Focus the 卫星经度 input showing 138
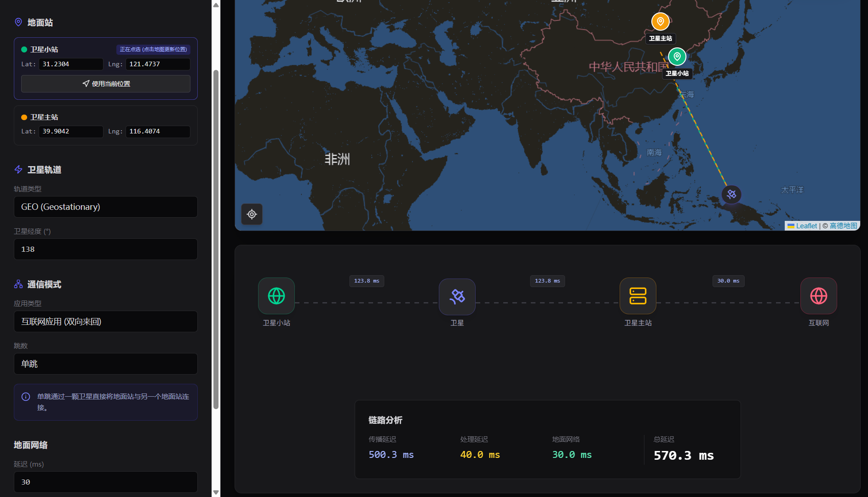 (106, 249)
